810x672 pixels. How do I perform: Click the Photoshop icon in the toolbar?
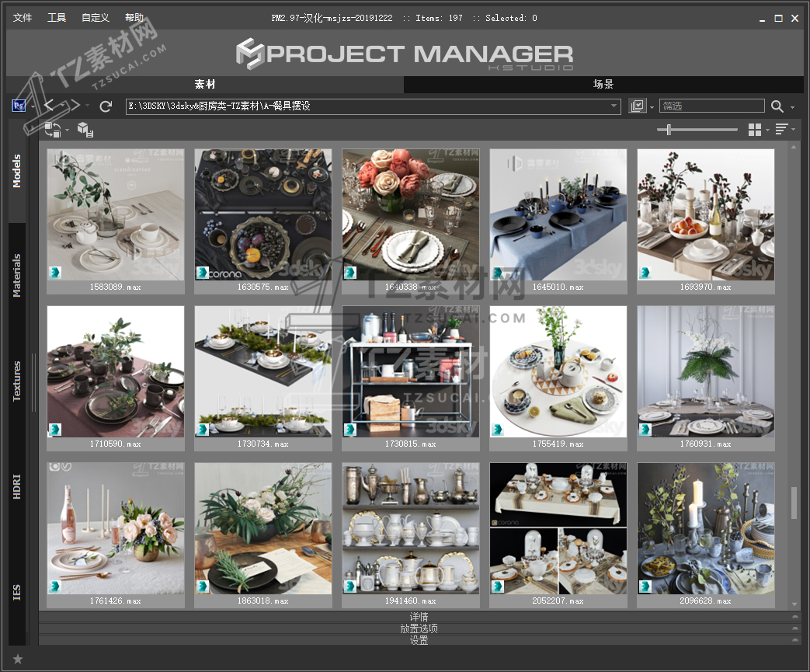pyautogui.click(x=19, y=106)
